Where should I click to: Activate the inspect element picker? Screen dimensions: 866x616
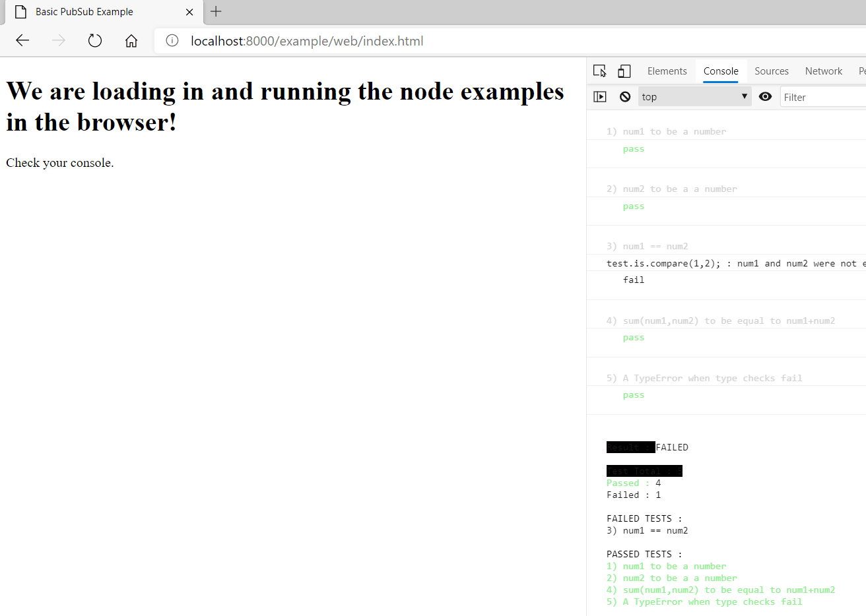[x=600, y=71]
